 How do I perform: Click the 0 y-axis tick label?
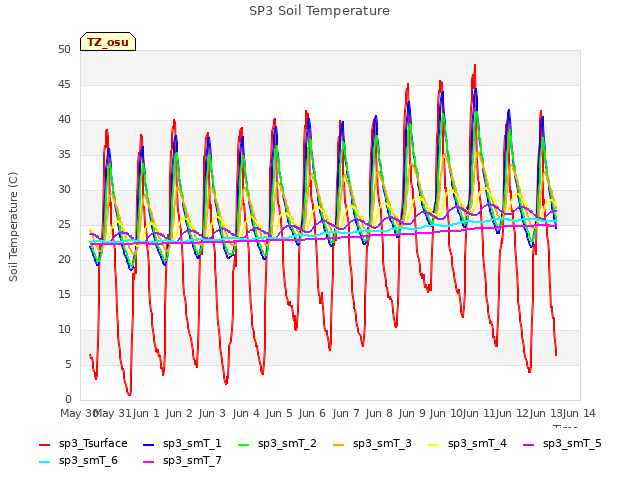coord(68,399)
